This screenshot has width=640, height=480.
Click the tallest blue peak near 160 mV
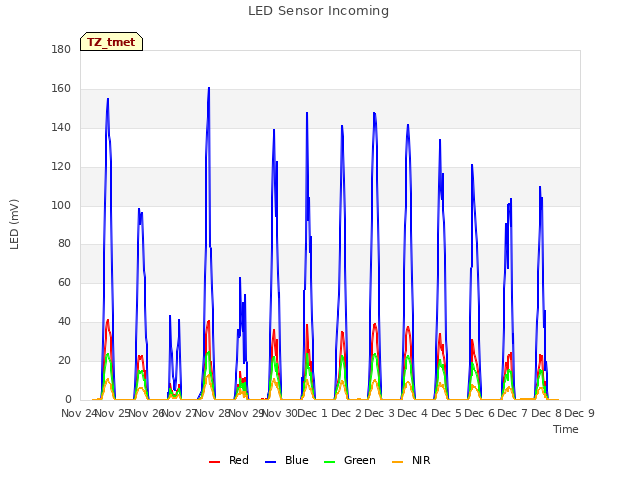pos(209,88)
